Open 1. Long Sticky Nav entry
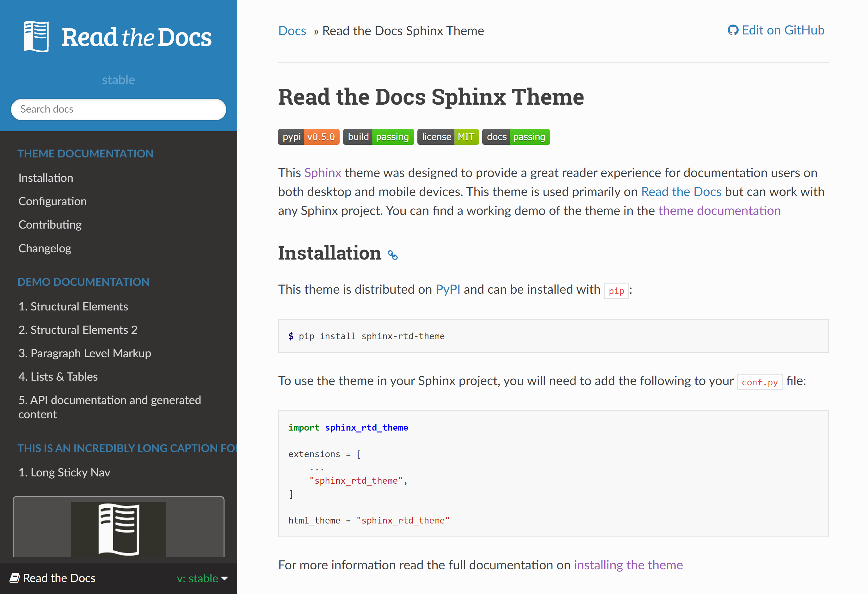The height and width of the screenshot is (594, 868). (64, 472)
